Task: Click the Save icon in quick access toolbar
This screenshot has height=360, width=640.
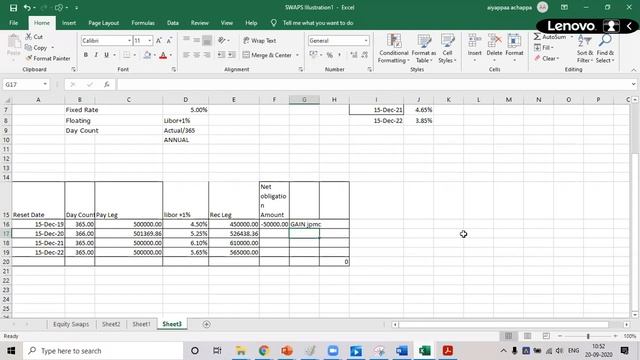Action: [x=13, y=8]
